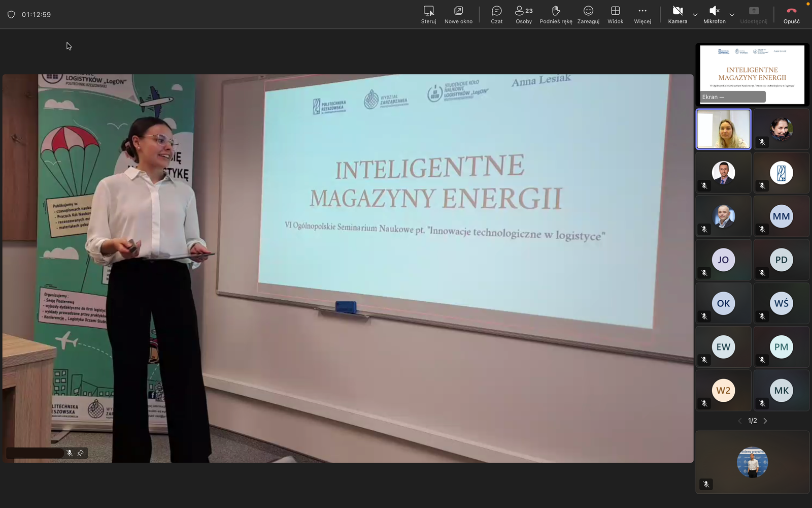
Task: Raise hand with Podnieś rękę
Action: [x=556, y=15]
